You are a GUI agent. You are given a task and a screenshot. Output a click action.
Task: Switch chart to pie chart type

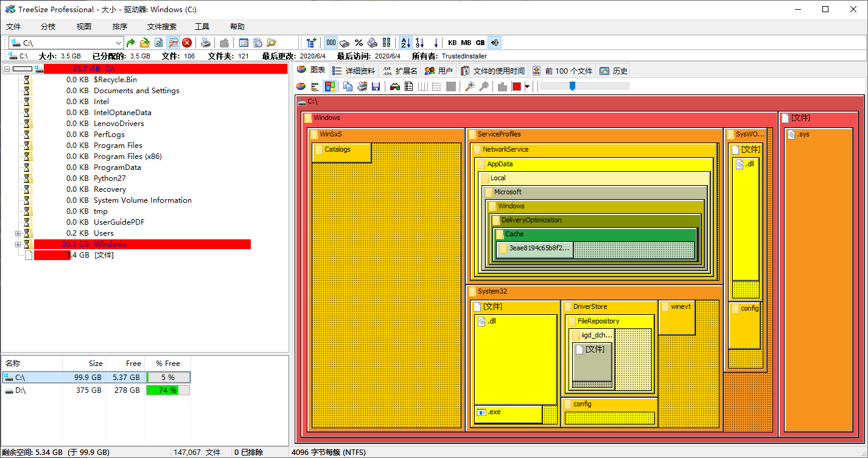pyautogui.click(x=301, y=86)
